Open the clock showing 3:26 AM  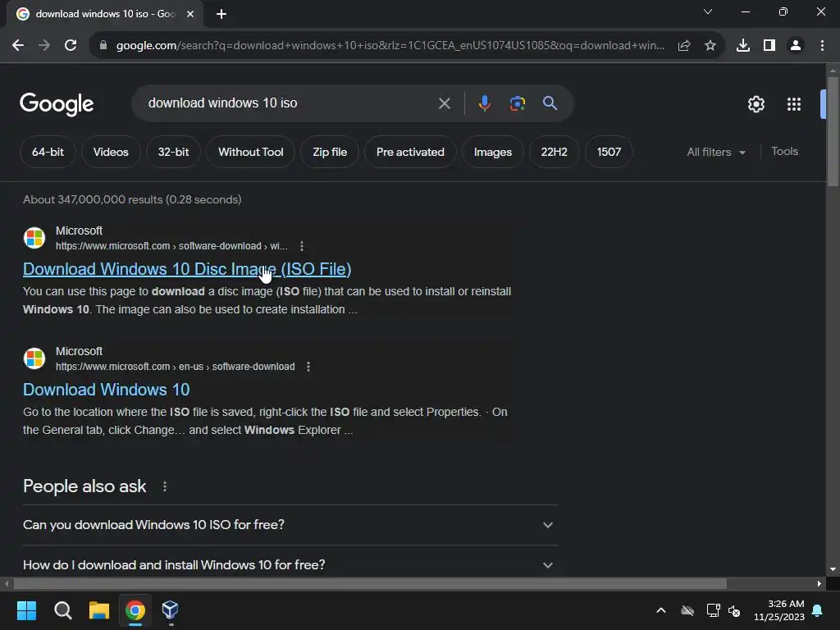(x=779, y=610)
